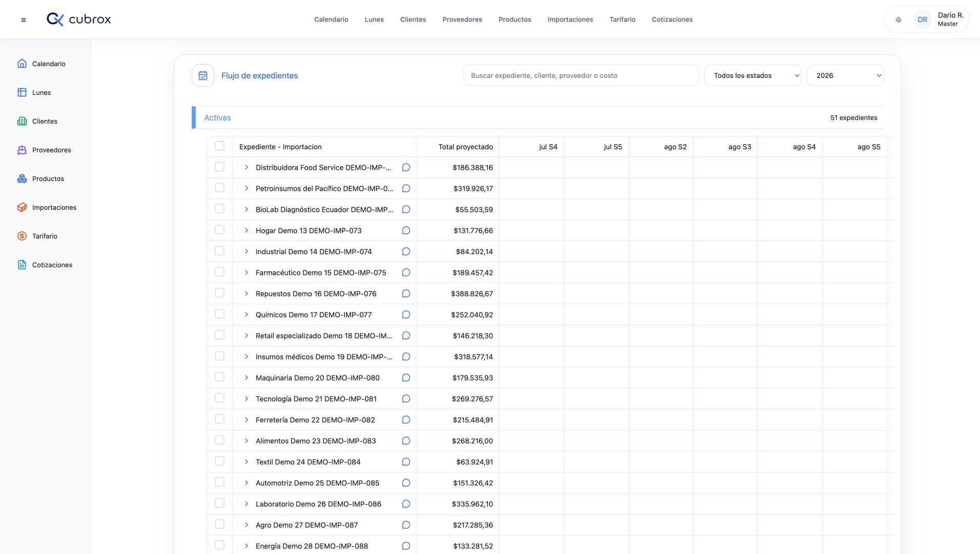Viewport: 980px width, 554px height.
Task: Open comments for BioLab Diagnóstico Ecuador row
Action: tap(406, 209)
